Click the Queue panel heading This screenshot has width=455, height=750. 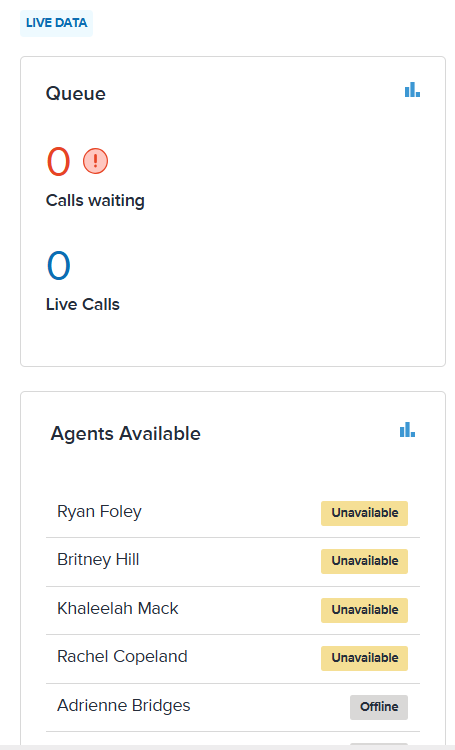[76, 94]
